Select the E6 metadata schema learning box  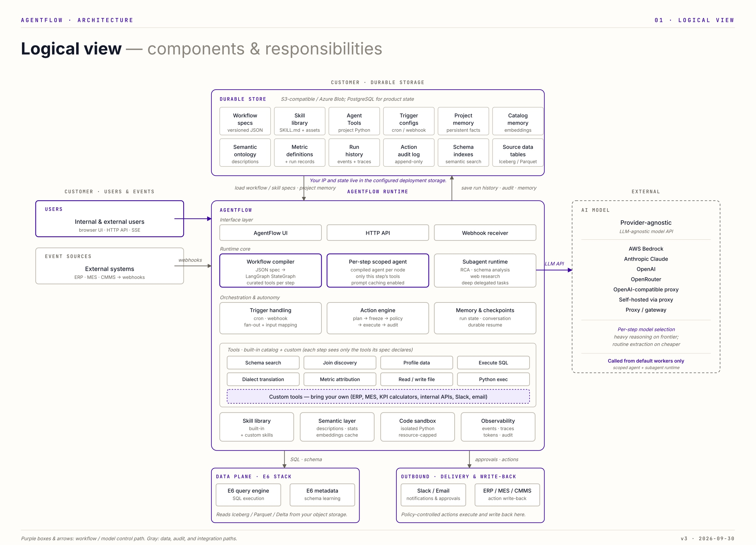coord(322,495)
